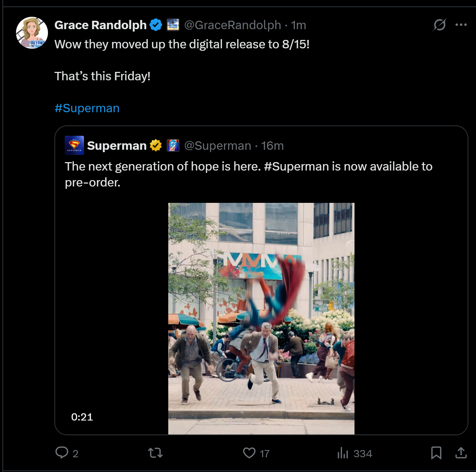Click the repost icon
Viewport: 476px width, 472px height.
[155, 453]
